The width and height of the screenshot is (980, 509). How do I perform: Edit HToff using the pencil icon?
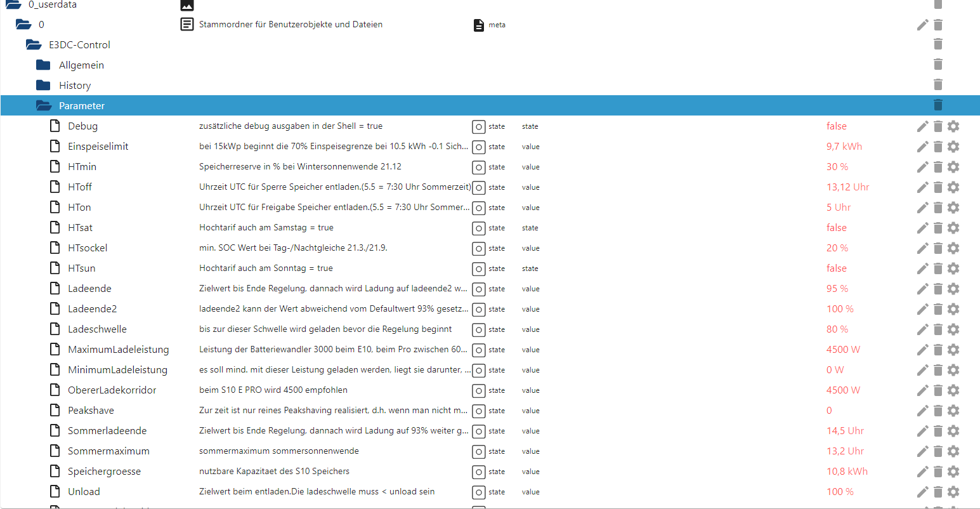(x=922, y=187)
